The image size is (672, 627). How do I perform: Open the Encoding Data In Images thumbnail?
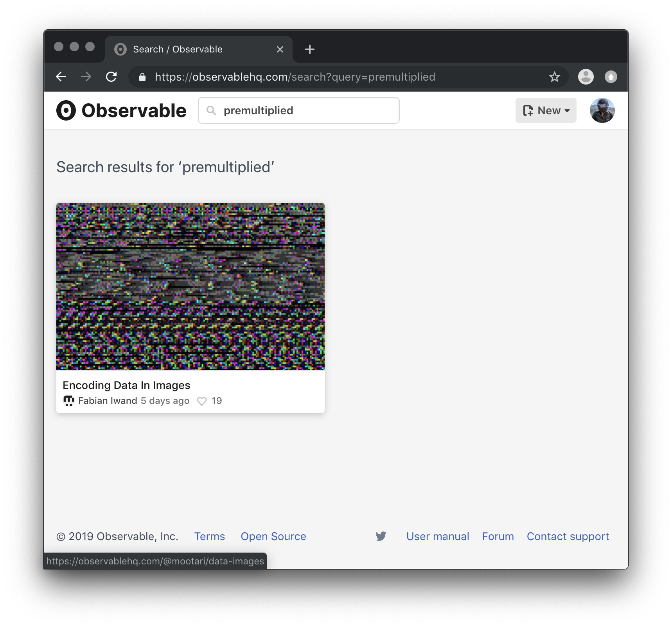(190, 286)
